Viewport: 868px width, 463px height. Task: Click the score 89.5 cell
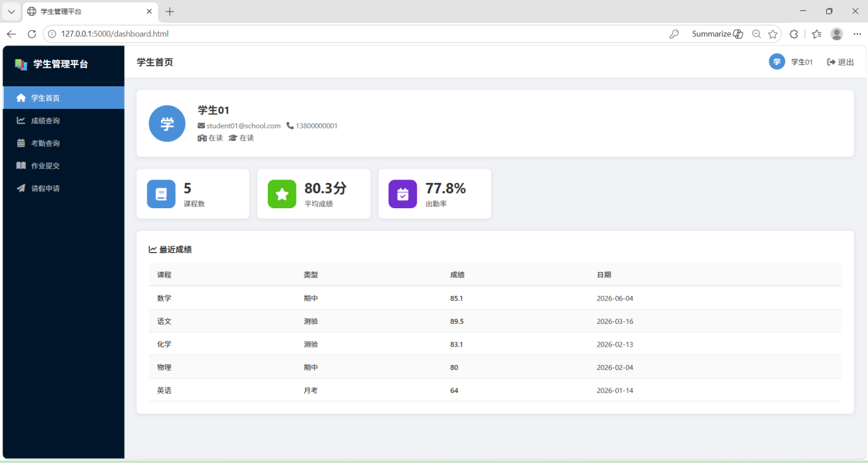[x=457, y=321]
